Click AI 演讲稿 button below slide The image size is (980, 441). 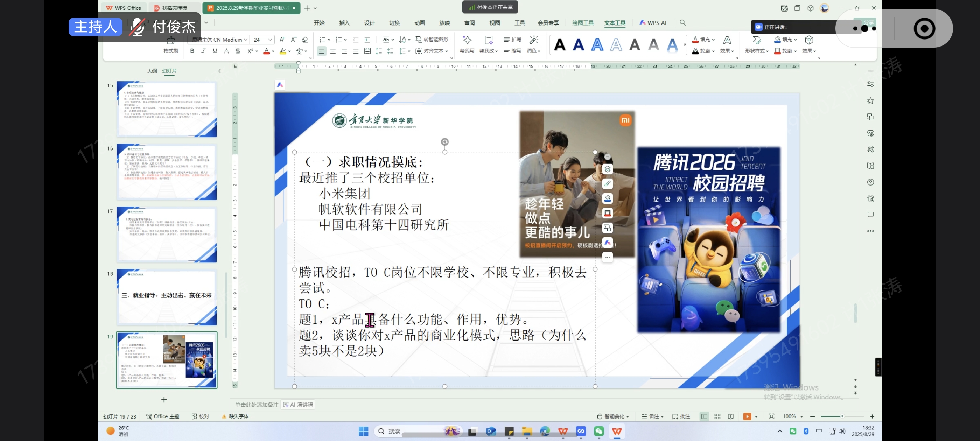[x=298, y=405]
